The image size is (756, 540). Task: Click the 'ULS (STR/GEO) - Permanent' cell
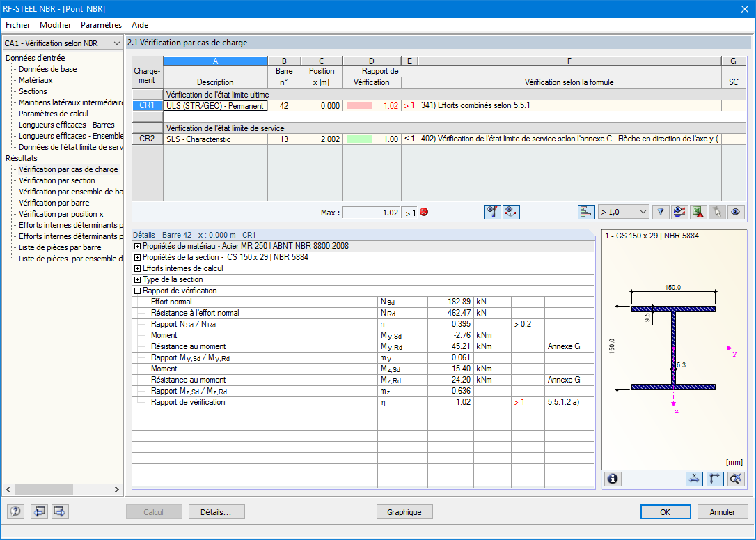pos(216,106)
